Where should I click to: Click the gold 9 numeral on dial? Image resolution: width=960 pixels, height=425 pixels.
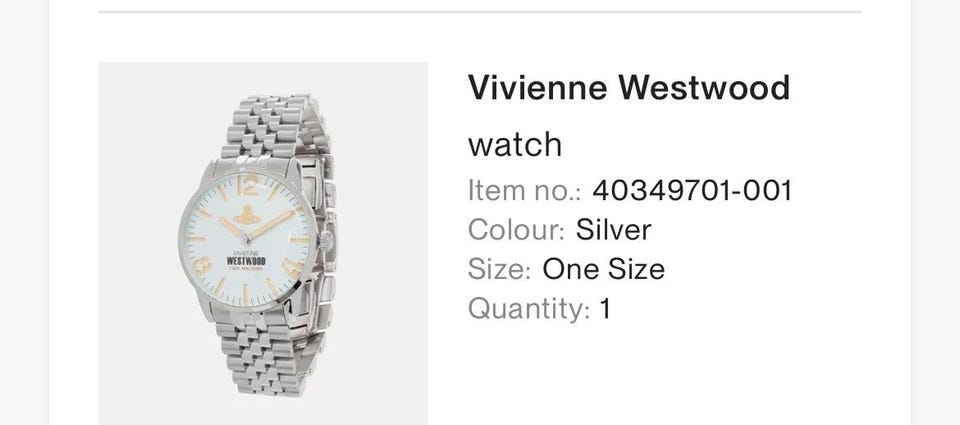coord(202,266)
